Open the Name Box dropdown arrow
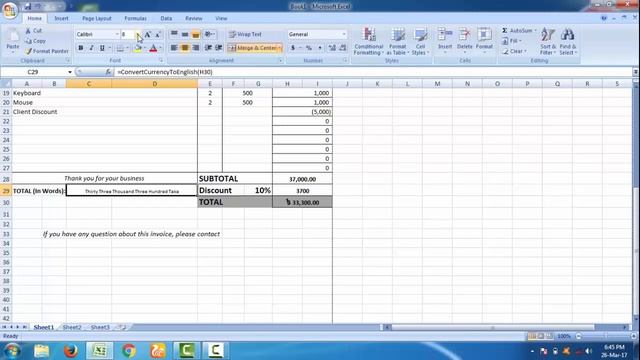Screen dimensions: 640x360 (x=70, y=72)
